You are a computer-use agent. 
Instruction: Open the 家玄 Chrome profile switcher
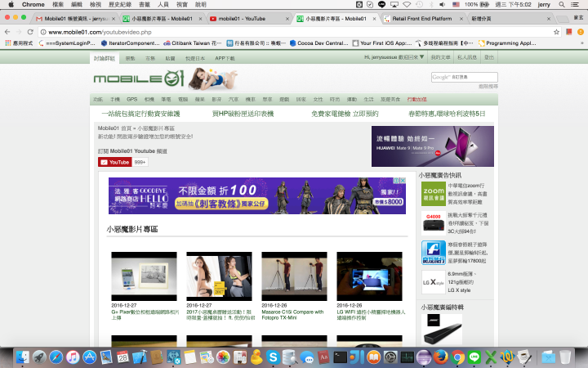click(578, 18)
